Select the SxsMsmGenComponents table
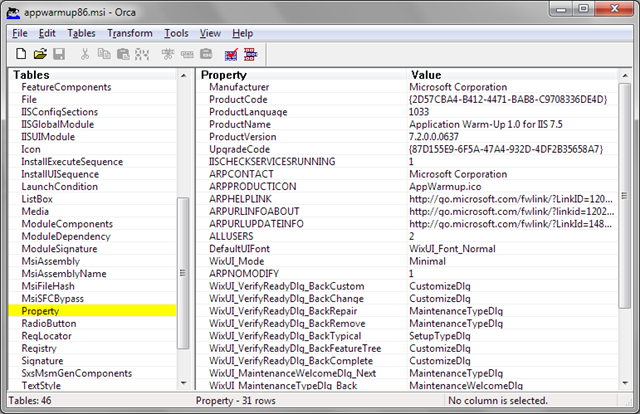This screenshot has width=640, height=414. coord(77,373)
